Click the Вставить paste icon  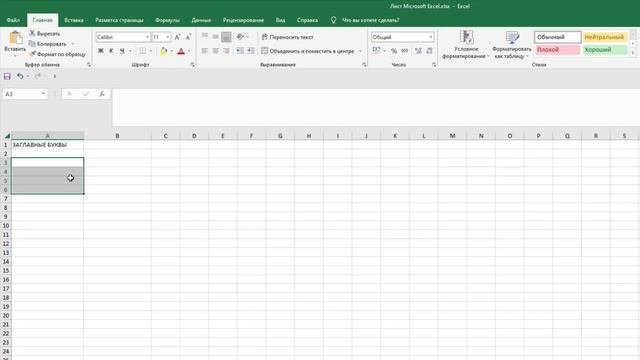tap(15, 38)
